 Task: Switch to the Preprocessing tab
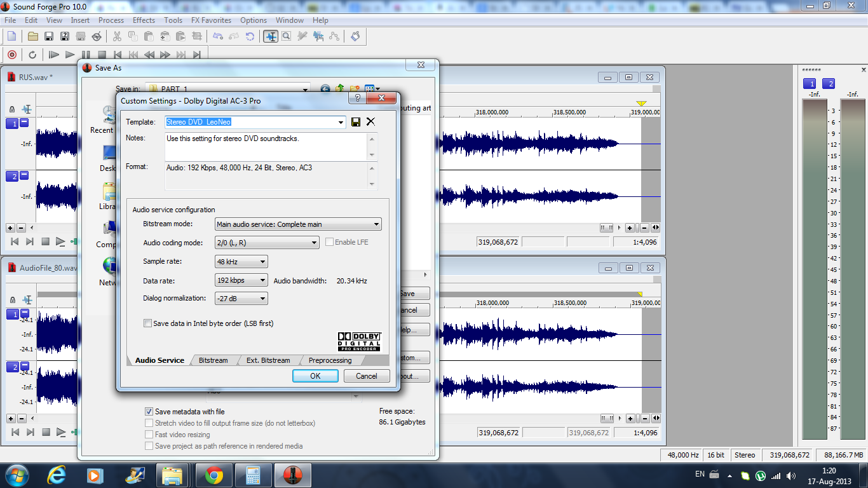pos(330,360)
